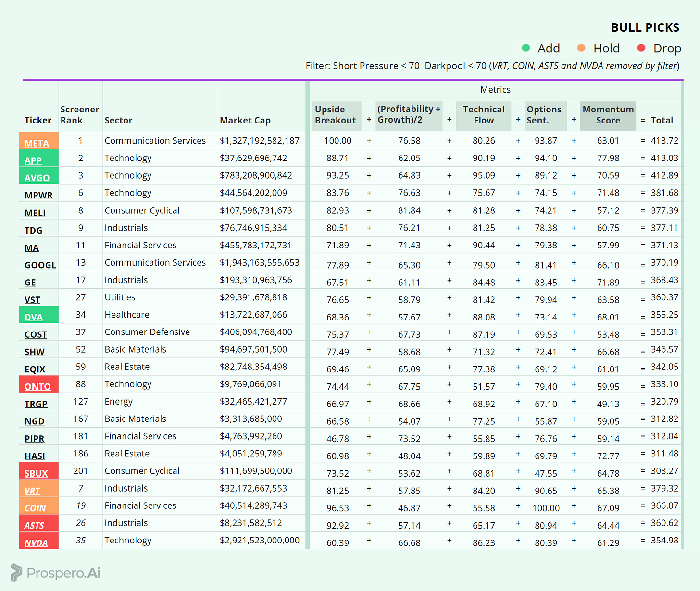Click VRT total value 379.32

point(664,488)
